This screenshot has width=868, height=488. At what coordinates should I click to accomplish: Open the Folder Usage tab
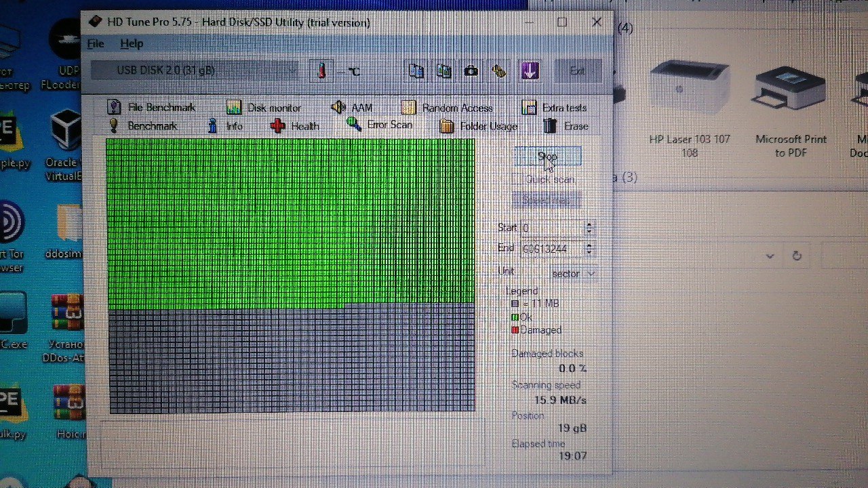pyautogui.click(x=479, y=126)
